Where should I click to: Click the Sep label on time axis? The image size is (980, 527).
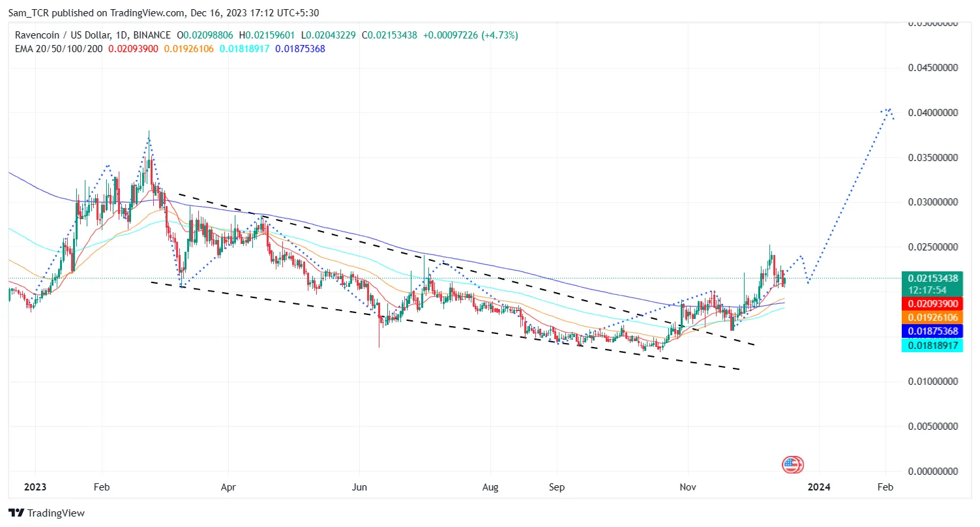click(x=556, y=487)
